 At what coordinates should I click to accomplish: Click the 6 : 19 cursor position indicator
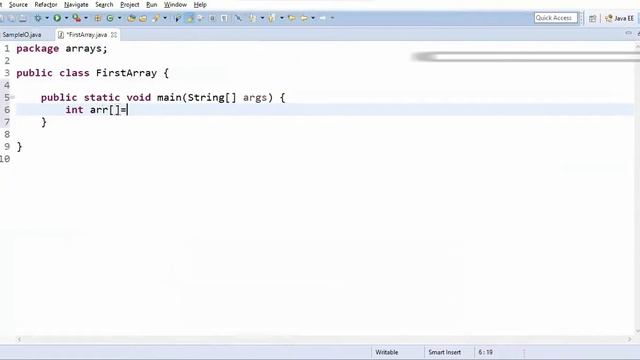tap(486, 352)
